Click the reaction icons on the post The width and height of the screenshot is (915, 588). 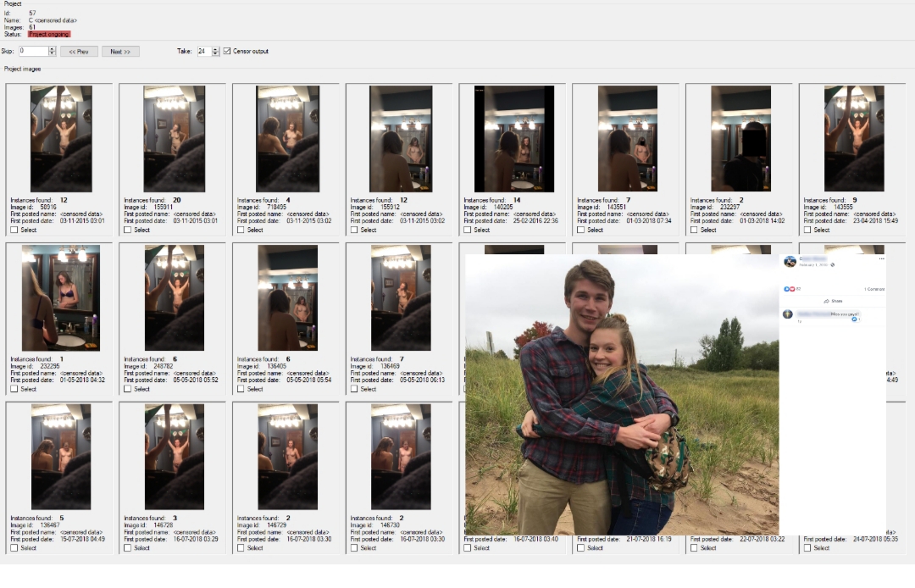click(790, 289)
